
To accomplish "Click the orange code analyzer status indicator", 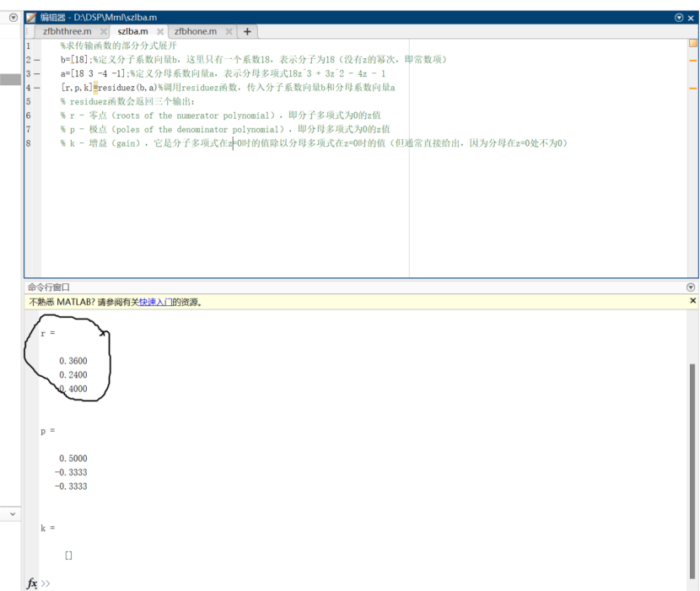I will pos(693,43).
